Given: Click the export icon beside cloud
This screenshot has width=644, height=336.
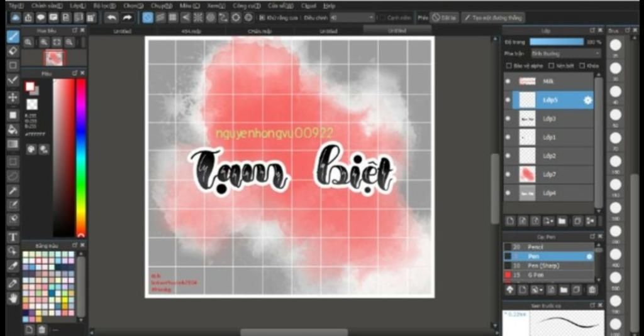Looking at the screenshot, I should tap(28, 18).
